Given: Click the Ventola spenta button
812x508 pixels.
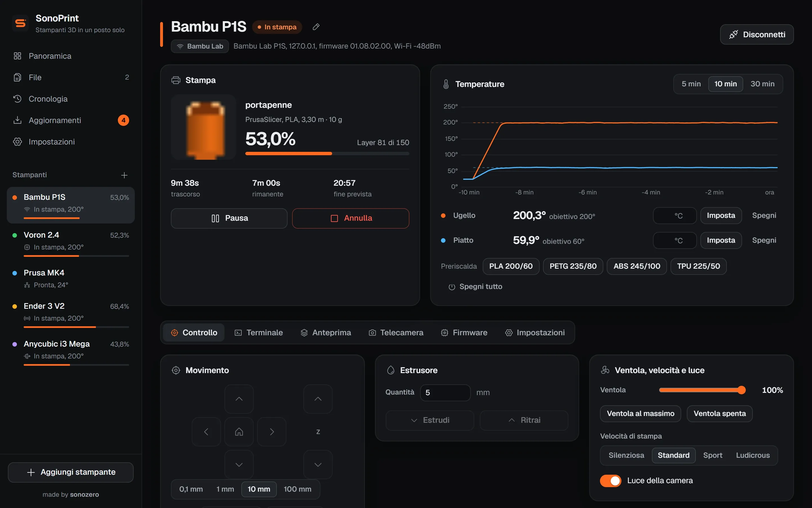Looking at the screenshot, I should tap(720, 413).
